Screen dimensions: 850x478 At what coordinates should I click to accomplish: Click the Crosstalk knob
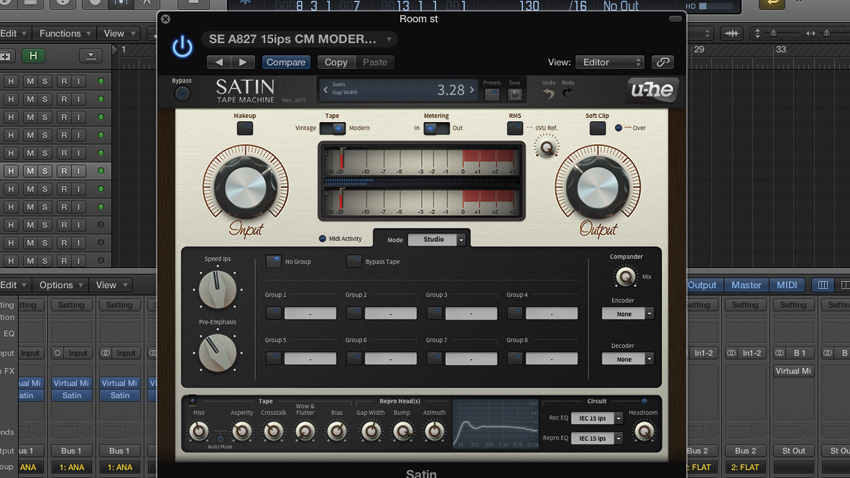273,431
